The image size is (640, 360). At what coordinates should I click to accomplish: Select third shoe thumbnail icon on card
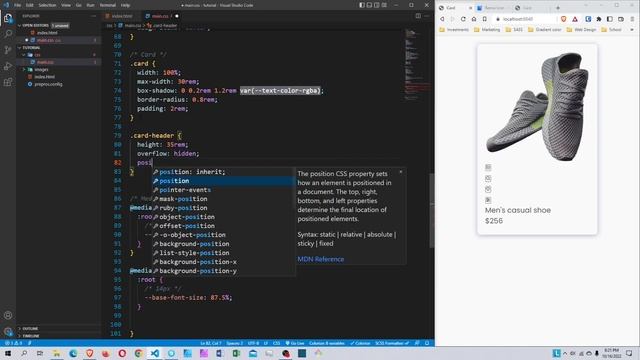click(488, 189)
